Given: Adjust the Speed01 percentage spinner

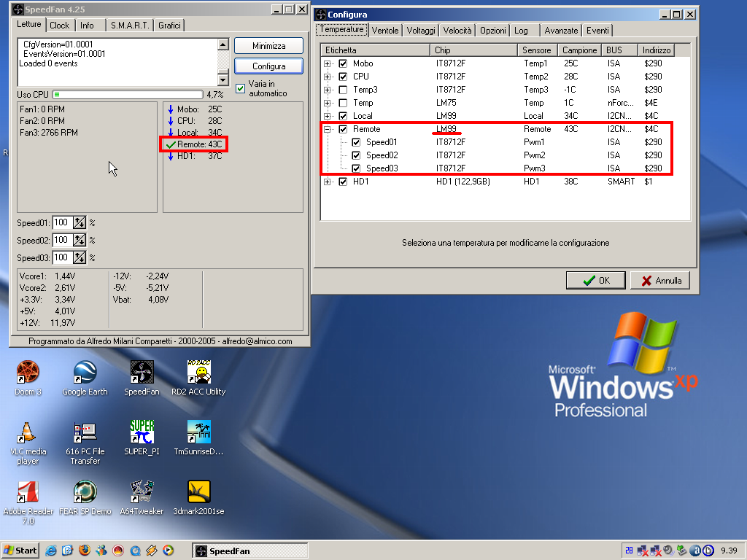Looking at the screenshot, I should tap(80, 222).
